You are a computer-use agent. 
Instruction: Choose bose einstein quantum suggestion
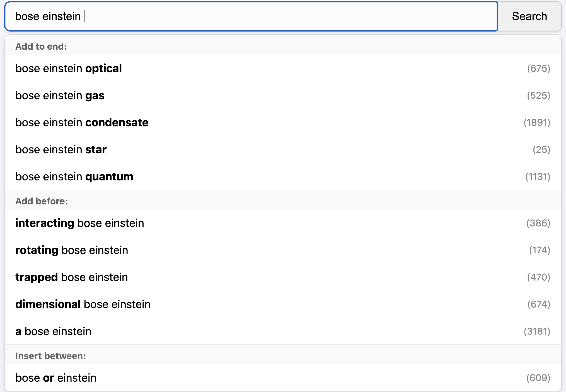pyautogui.click(x=283, y=176)
